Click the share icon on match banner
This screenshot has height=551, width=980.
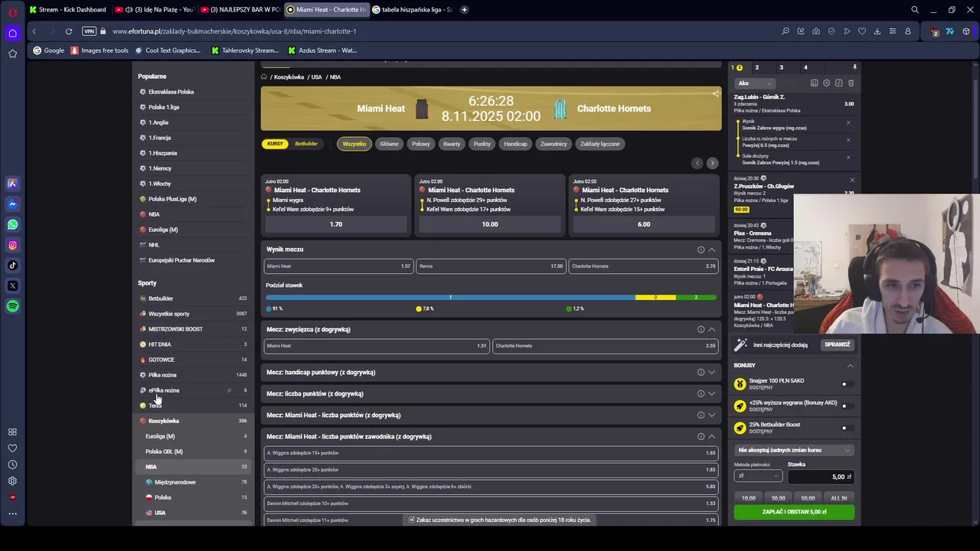(x=715, y=94)
